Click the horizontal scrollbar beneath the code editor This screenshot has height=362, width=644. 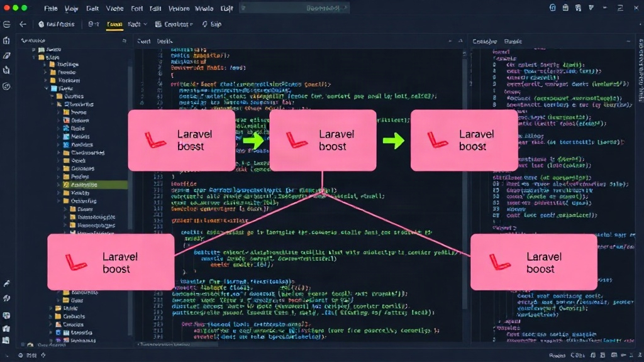coord(177,344)
